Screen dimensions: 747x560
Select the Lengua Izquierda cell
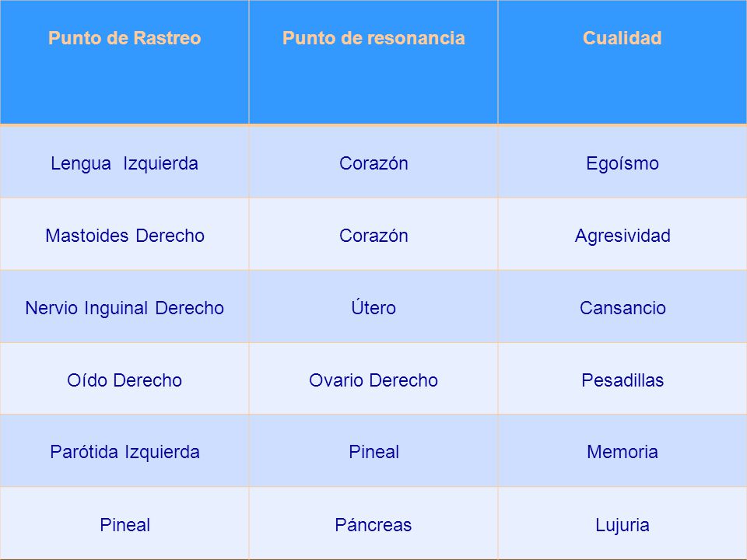pos(124,163)
